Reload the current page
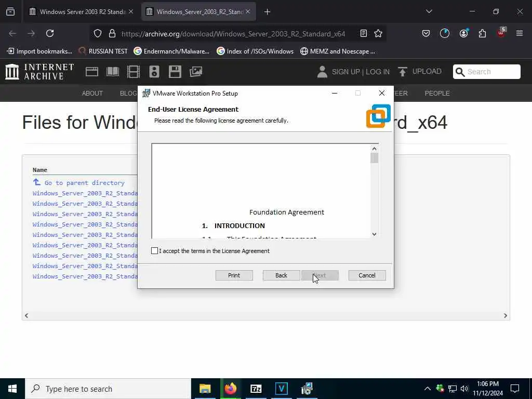 [50, 33]
